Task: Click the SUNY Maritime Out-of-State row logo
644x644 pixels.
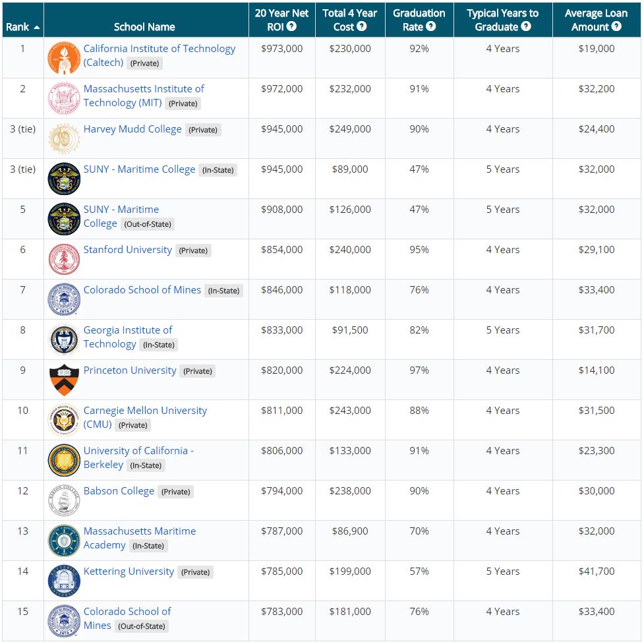Action: 64,219
